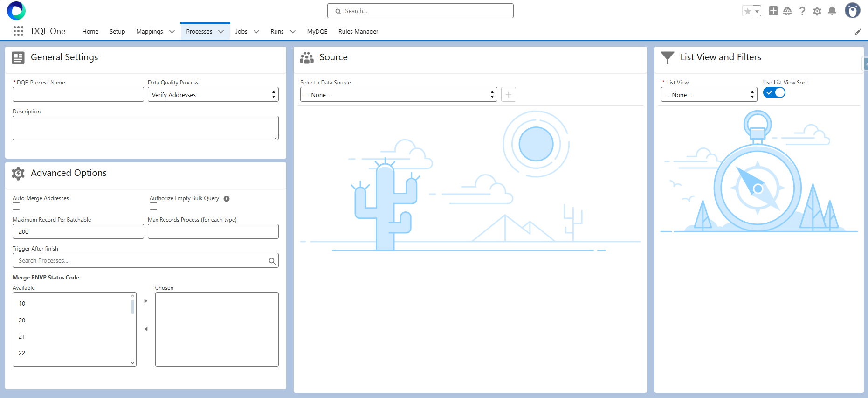The image size is (868, 398).
Task: Click the General Settings panel icon
Action: 18,58
